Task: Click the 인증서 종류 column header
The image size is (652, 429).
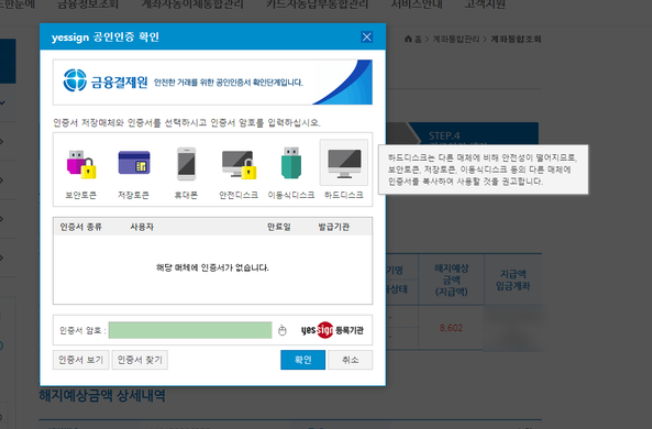Action: tap(81, 227)
